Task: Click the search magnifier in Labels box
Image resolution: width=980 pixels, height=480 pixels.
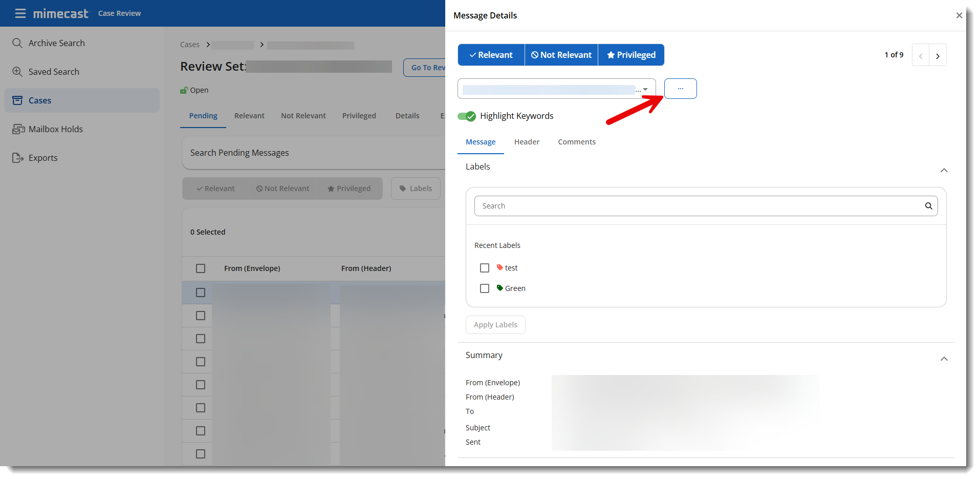Action: click(x=928, y=206)
